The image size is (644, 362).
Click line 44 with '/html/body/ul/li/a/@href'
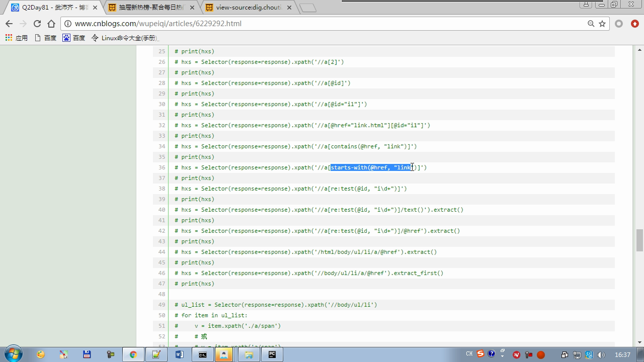tap(306, 252)
